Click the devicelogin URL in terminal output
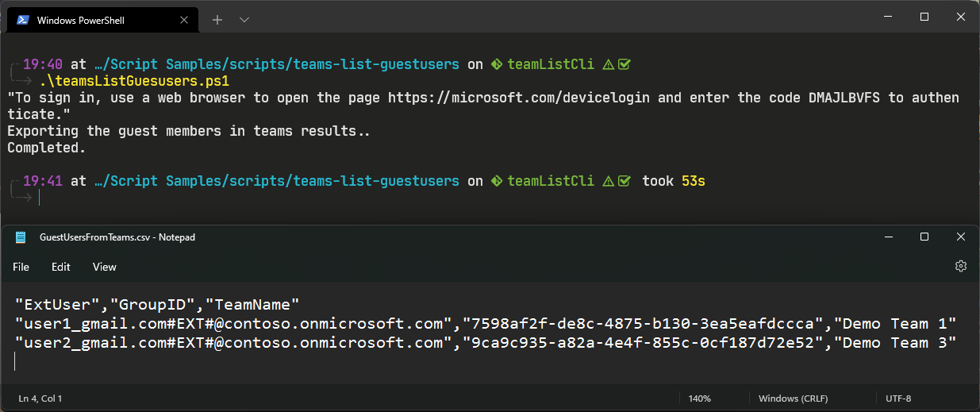This screenshot has height=412, width=980. 521,98
